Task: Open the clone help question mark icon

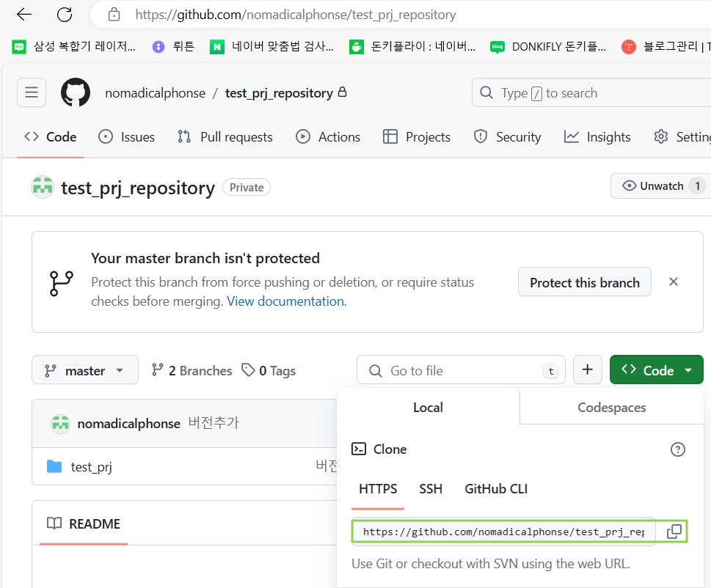Action: click(x=677, y=449)
